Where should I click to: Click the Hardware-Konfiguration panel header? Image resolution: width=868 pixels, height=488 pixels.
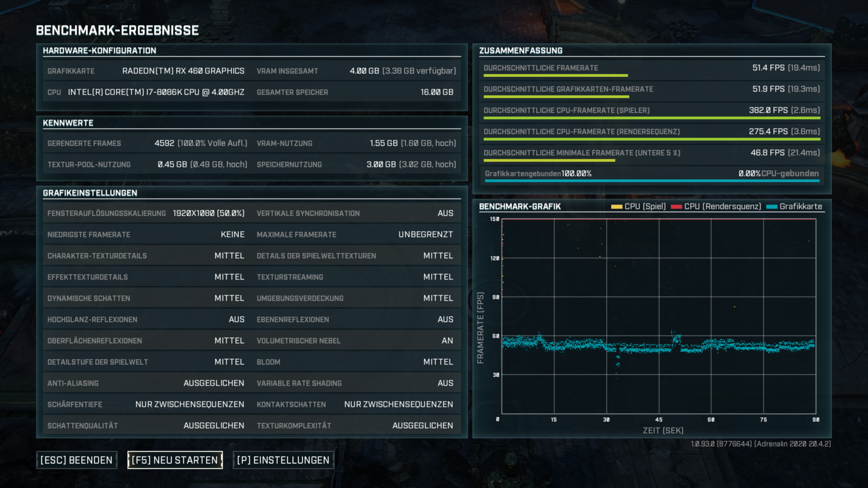coord(99,51)
